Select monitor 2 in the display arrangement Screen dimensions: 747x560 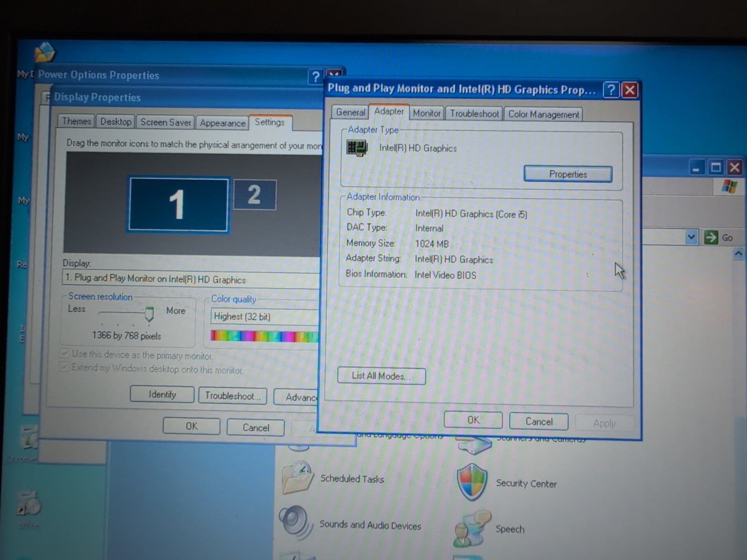tap(254, 195)
